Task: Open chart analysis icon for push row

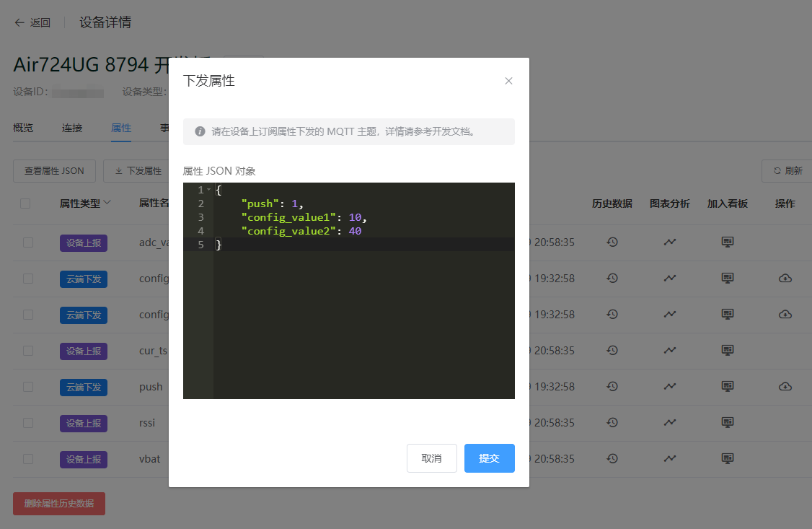Action: point(670,386)
